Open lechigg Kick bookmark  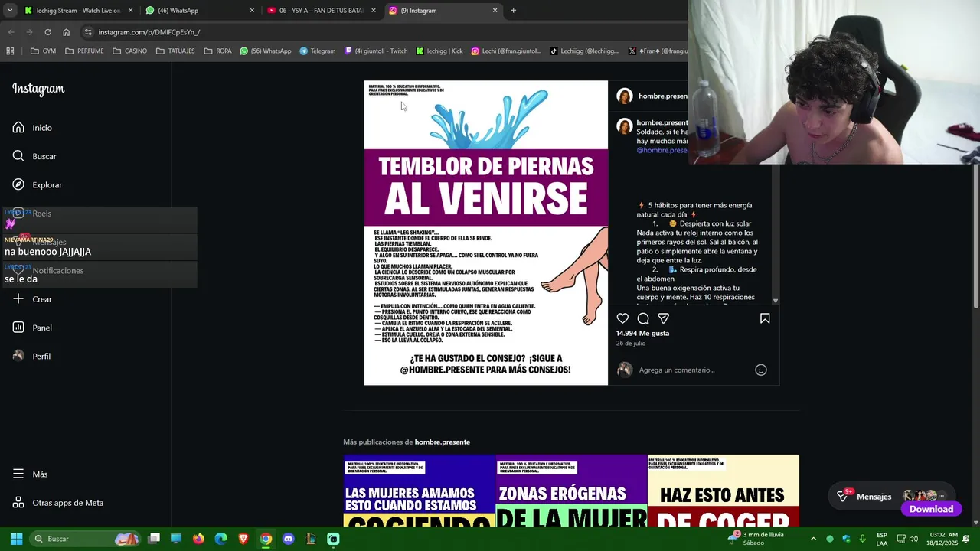[439, 51]
